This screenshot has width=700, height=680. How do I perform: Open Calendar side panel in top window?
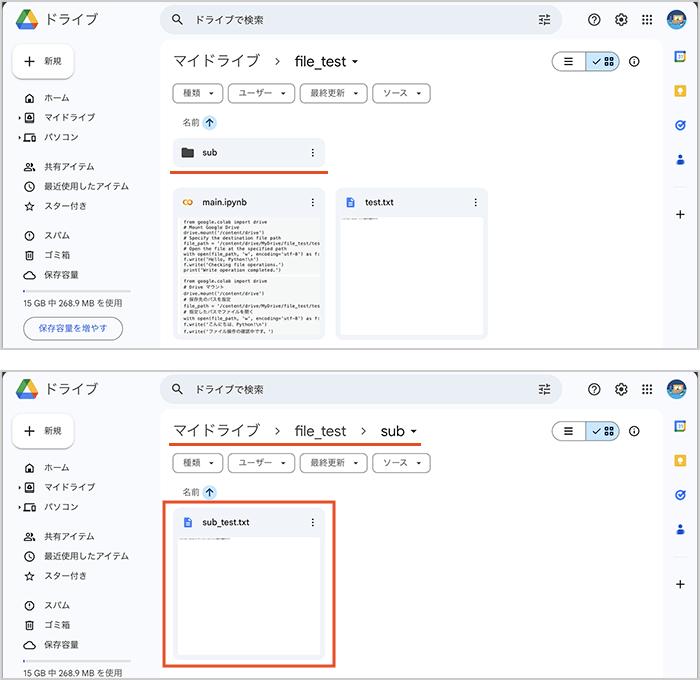coord(680,57)
